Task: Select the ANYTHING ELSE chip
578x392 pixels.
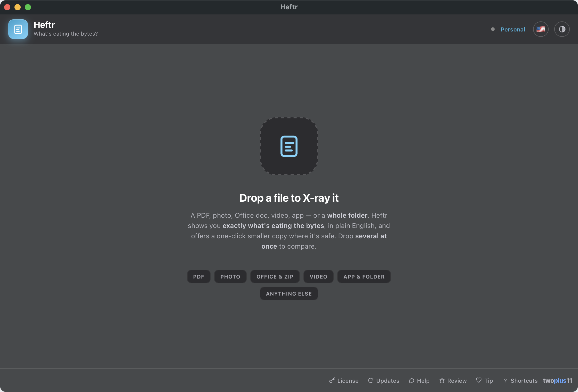Action: [289, 293]
